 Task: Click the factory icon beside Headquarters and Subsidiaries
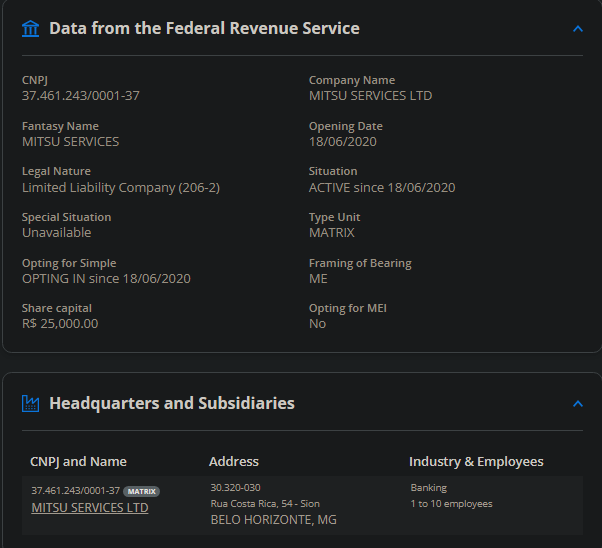pyautogui.click(x=31, y=403)
